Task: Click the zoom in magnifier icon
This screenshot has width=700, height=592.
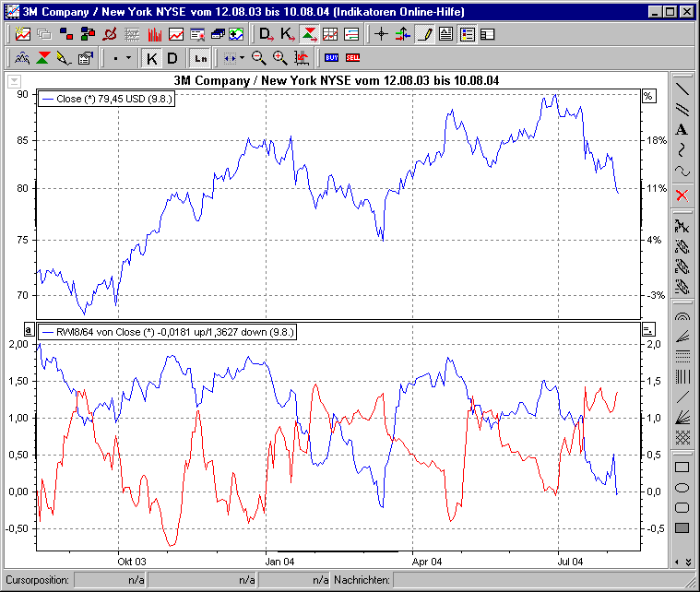Action: (x=279, y=58)
